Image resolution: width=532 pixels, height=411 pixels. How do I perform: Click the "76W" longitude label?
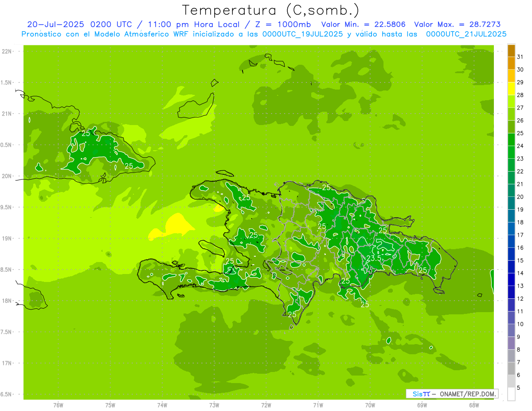click(x=58, y=405)
